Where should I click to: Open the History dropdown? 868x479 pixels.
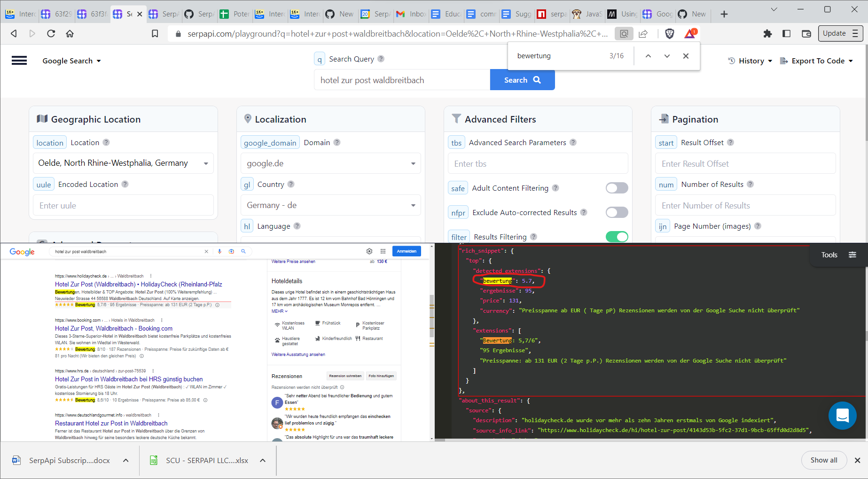coord(750,61)
